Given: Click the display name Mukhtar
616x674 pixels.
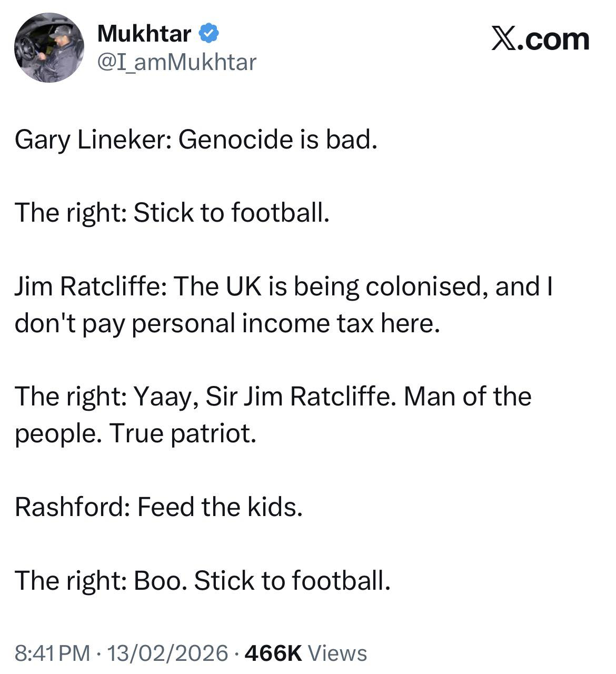Looking at the screenshot, I should [144, 34].
